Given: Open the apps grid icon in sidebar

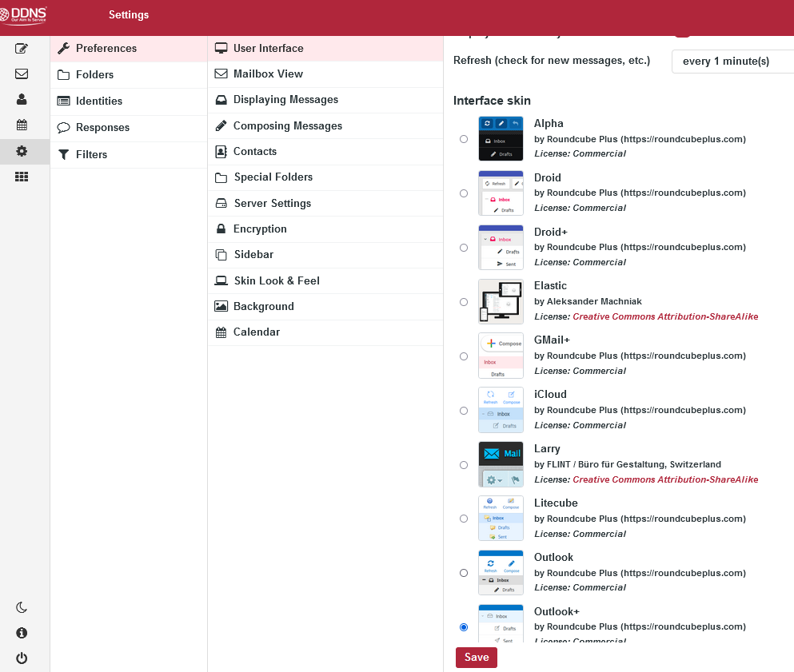Looking at the screenshot, I should [x=22, y=177].
